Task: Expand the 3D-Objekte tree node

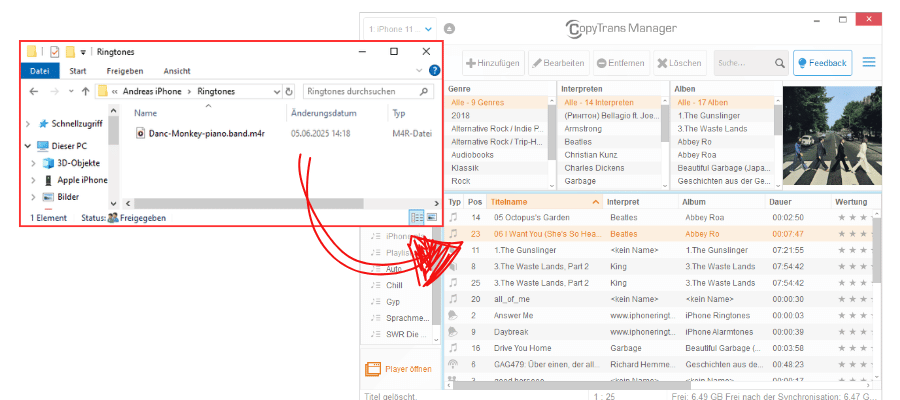Action: point(33,163)
